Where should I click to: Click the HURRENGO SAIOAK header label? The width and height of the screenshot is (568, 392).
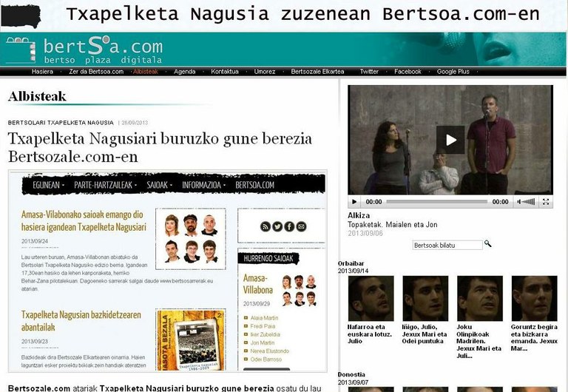click(268, 259)
